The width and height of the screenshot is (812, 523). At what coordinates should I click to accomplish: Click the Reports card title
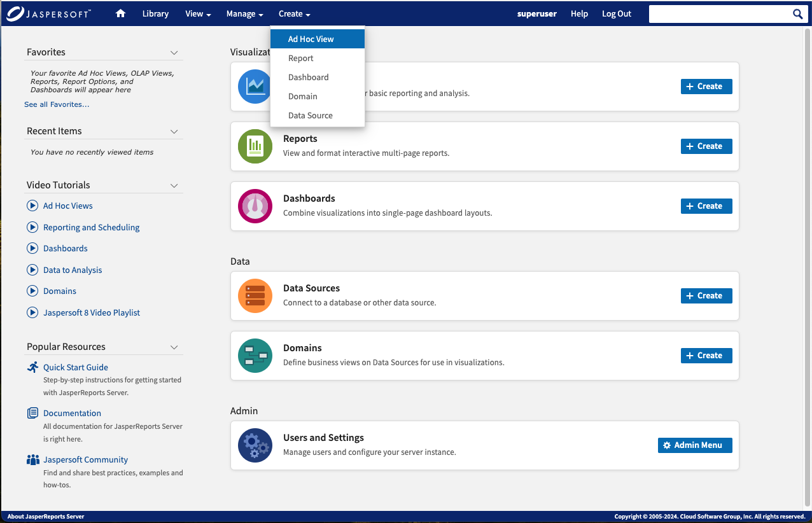300,139
